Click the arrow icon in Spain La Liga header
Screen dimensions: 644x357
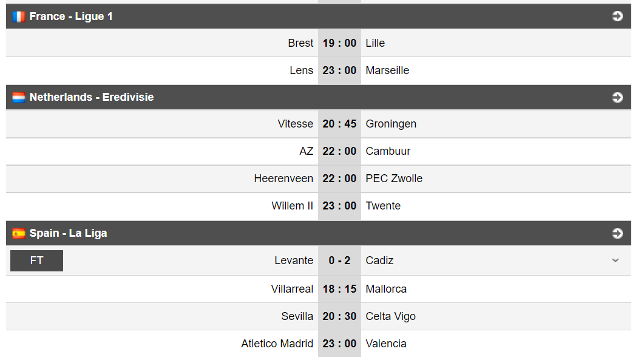coord(617,233)
